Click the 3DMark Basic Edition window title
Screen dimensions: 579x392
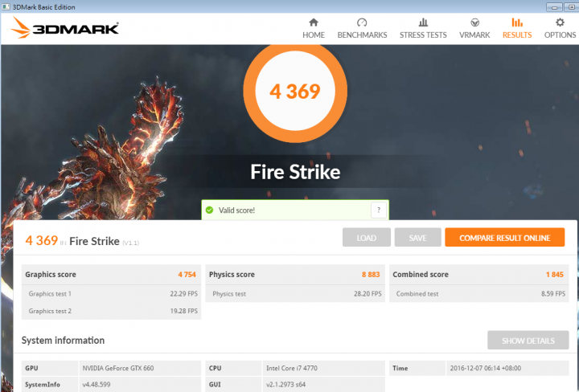(43, 7)
